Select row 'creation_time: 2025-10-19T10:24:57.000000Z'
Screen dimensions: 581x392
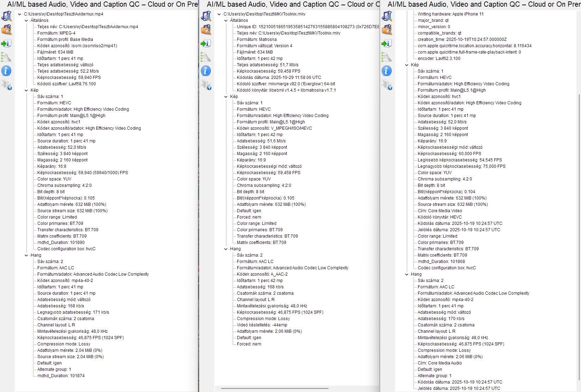[462, 39]
